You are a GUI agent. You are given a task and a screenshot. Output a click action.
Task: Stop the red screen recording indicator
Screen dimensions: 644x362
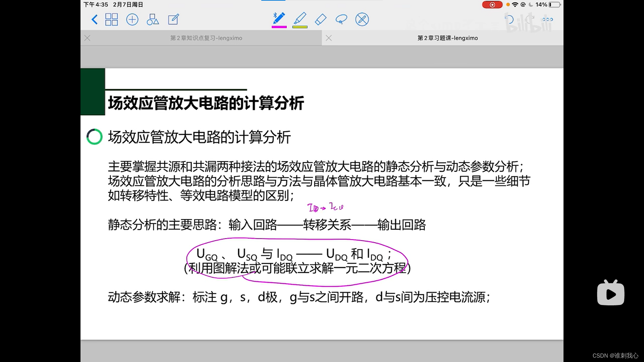[492, 5]
